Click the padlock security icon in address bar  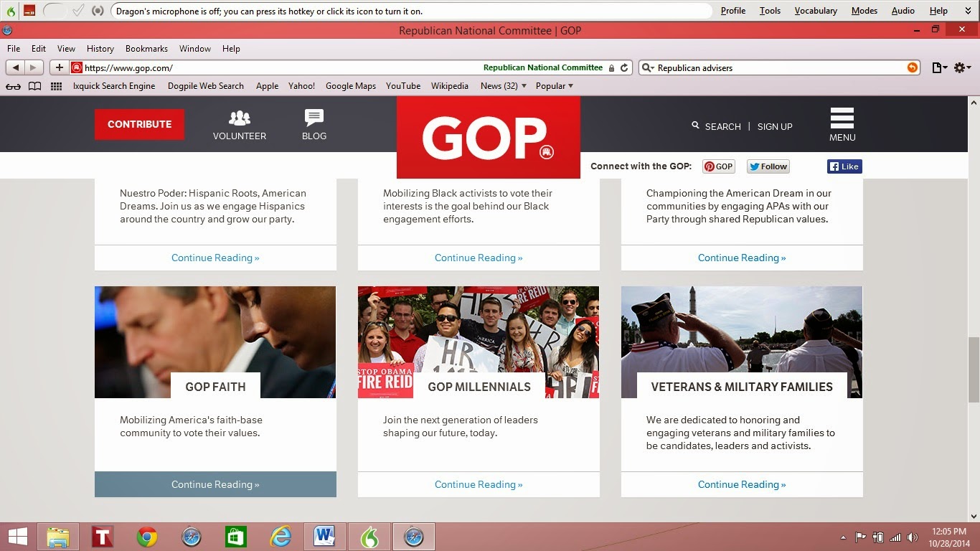(x=611, y=67)
